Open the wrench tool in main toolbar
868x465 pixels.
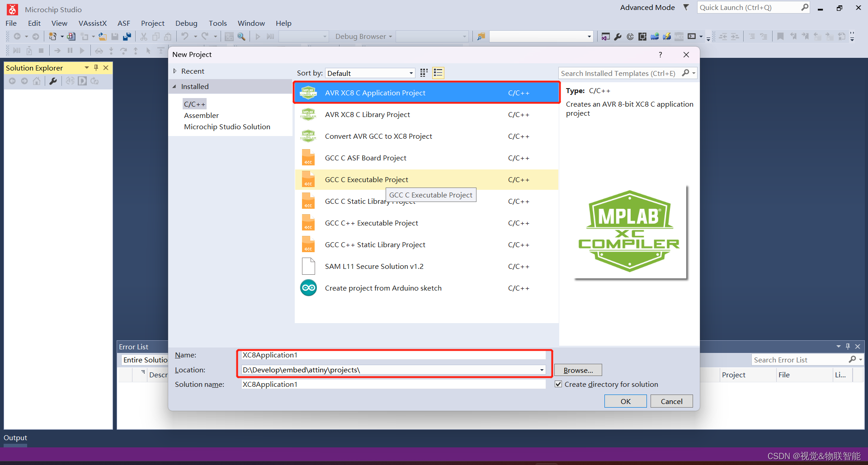coord(618,37)
